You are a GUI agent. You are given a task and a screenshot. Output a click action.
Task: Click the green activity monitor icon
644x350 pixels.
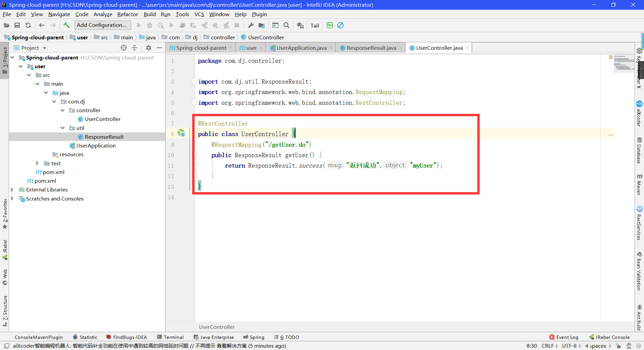(330, 25)
